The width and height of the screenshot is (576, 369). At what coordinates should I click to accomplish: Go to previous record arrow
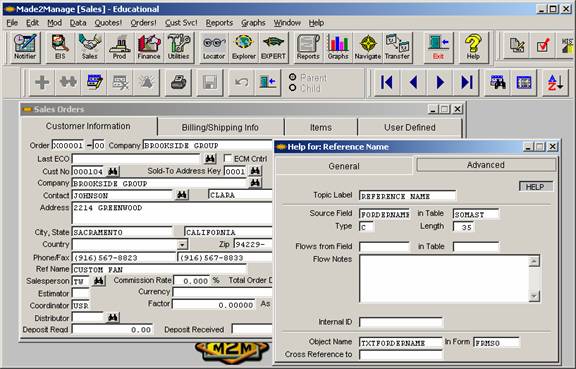(x=413, y=82)
